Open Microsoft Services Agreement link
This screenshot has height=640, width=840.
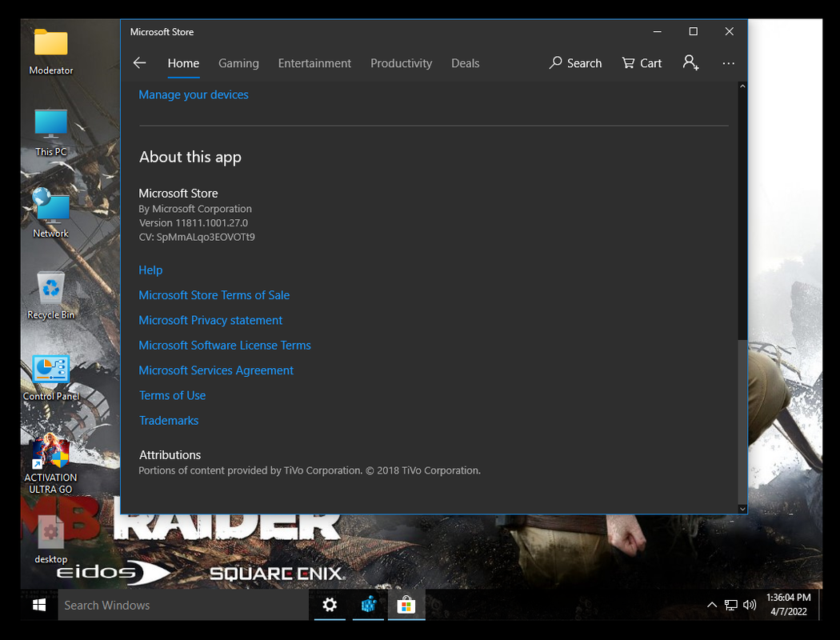coord(216,370)
